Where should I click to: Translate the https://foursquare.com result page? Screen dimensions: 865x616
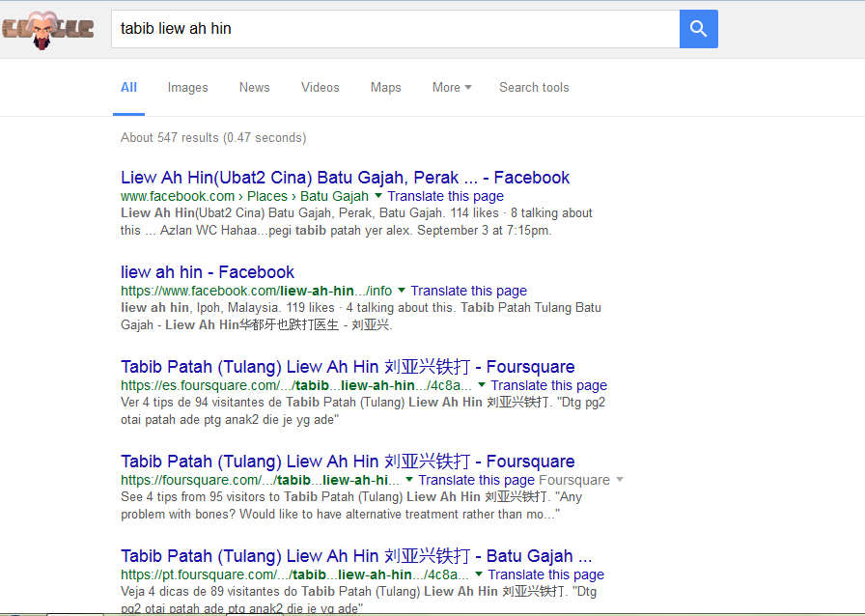(x=477, y=480)
